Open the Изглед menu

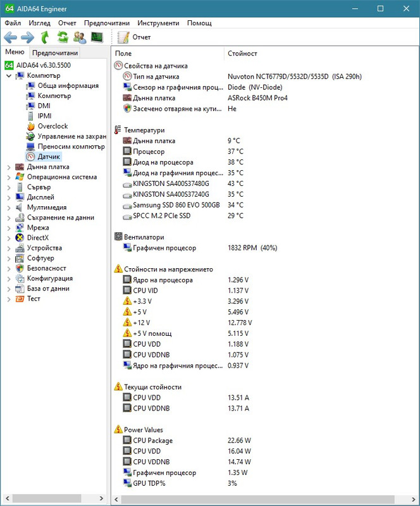point(39,23)
